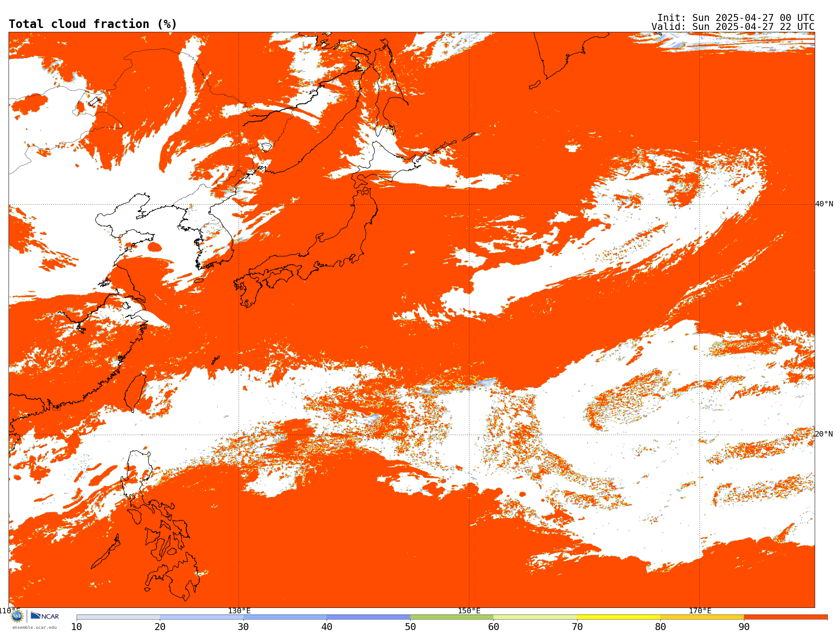The width and height of the screenshot is (840, 632).
Task: Click the colorbar label '90'
Action: (744, 627)
